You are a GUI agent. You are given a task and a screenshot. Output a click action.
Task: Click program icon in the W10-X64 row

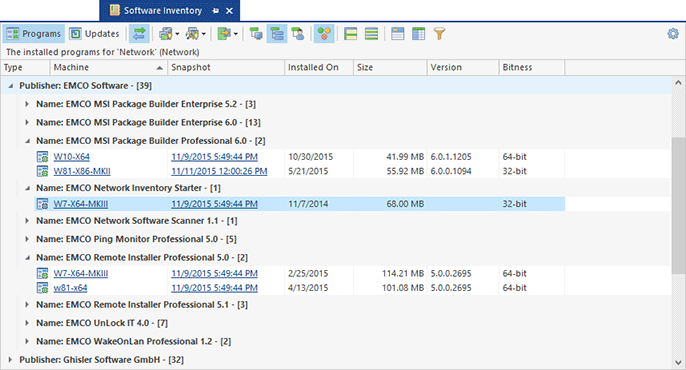point(42,157)
